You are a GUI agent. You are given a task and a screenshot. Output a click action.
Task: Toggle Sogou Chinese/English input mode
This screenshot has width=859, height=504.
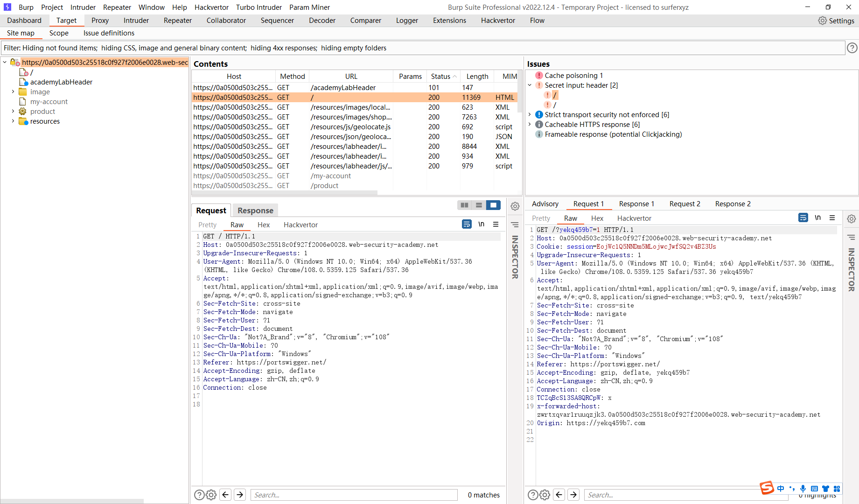(781, 489)
